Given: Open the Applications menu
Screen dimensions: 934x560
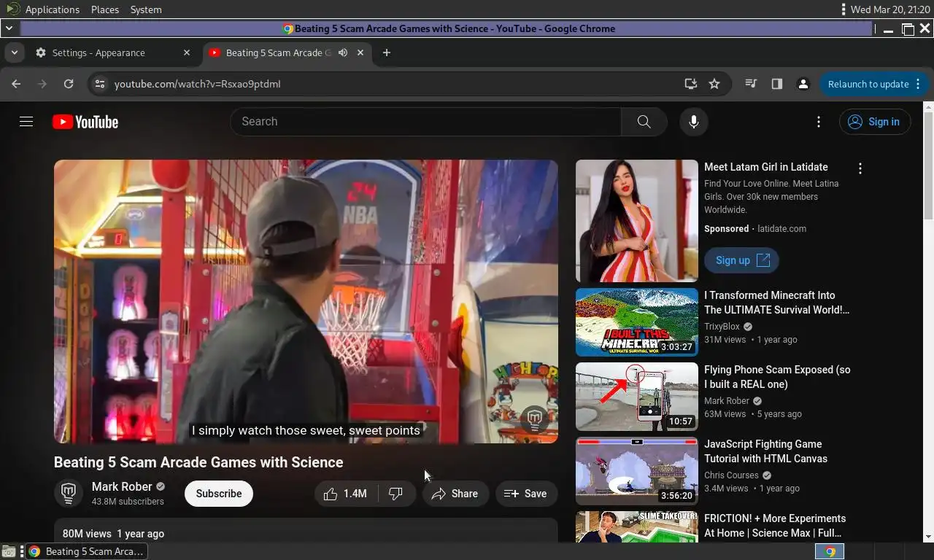Looking at the screenshot, I should pos(52,9).
